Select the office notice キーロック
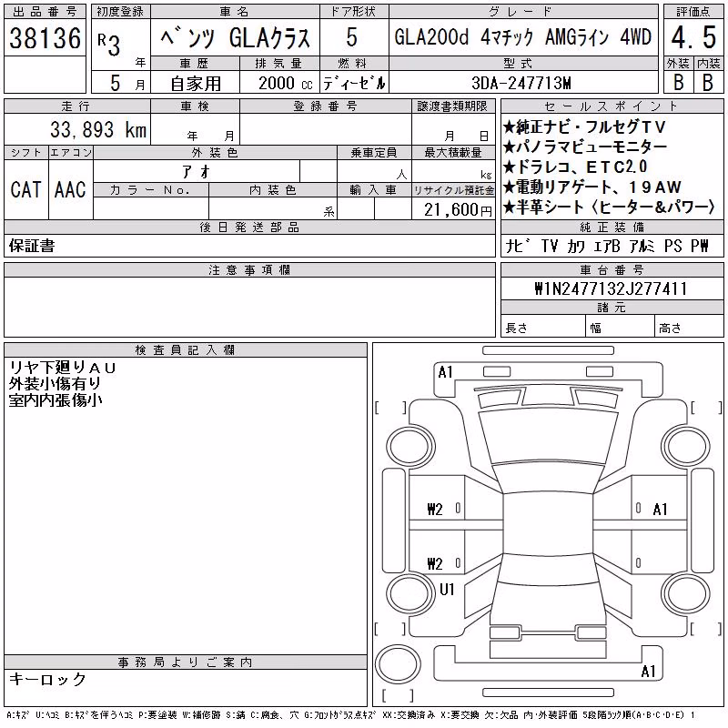The image size is (728, 728). click(x=47, y=679)
